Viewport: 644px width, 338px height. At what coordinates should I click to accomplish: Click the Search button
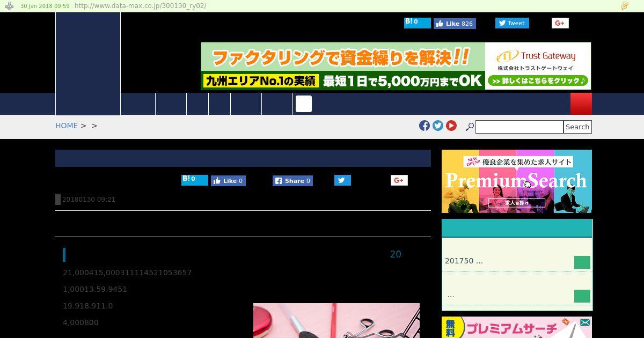(x=577, y=127)
